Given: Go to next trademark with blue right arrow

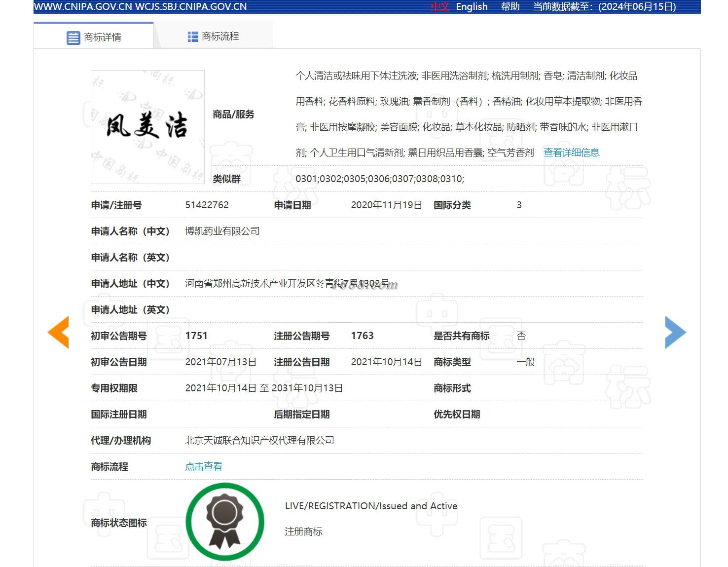Looking at the screenshot, I should [x=675, y=333].
